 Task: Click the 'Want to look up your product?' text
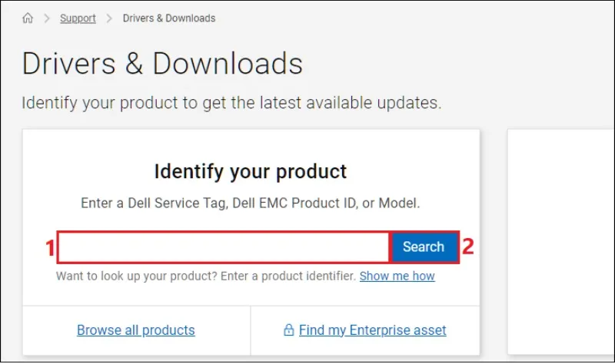(x=205, y=276)
